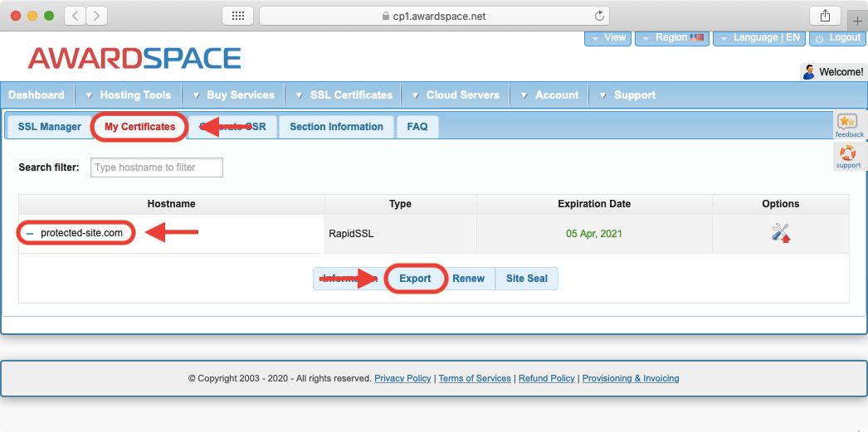868x432 pixels.
Task: Open the Safari tab overview grid icon
Action: (237, 16)
